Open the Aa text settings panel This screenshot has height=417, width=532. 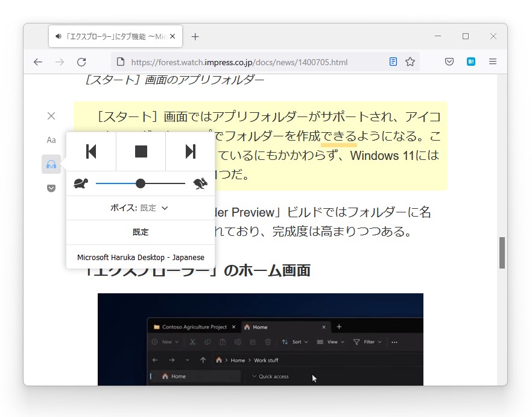click(x=51, y=140)
